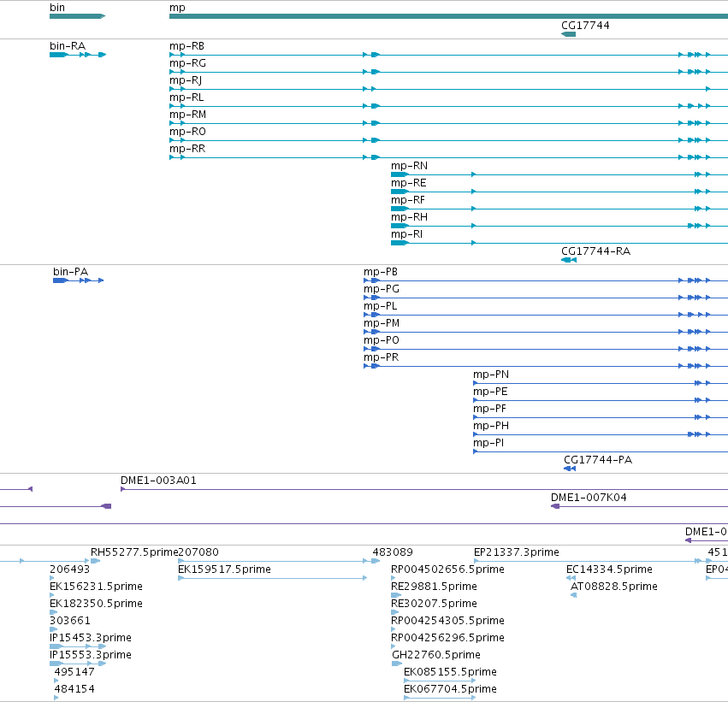Open the bin-RA transcript

pos(68,46)
